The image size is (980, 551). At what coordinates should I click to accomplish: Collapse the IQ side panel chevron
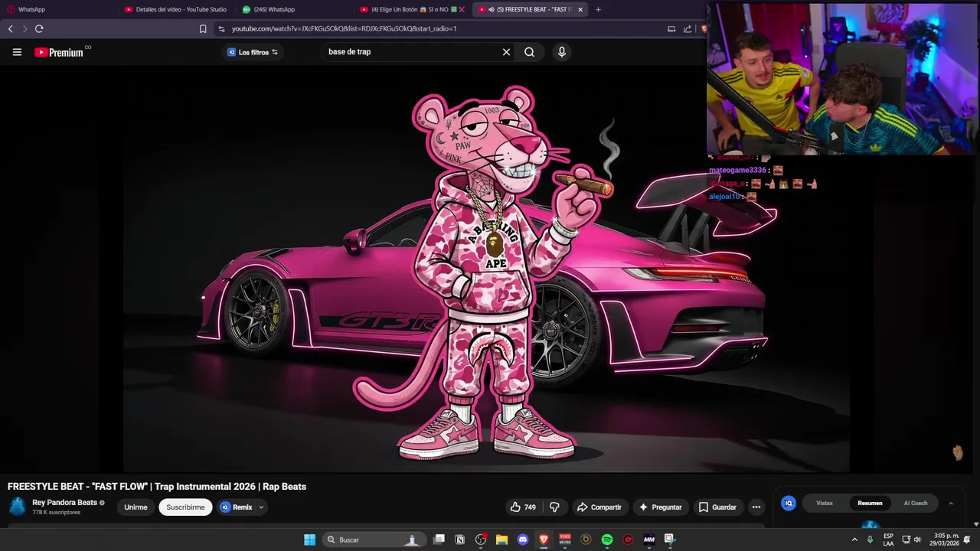coord(951,504)
